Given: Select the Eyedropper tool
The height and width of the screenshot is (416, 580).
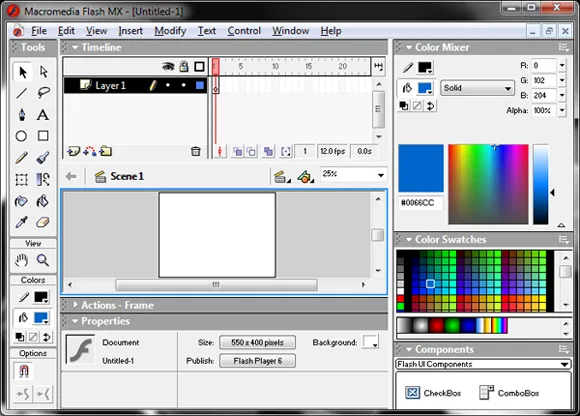Looking at the screenshot, I should pos(21,222).
